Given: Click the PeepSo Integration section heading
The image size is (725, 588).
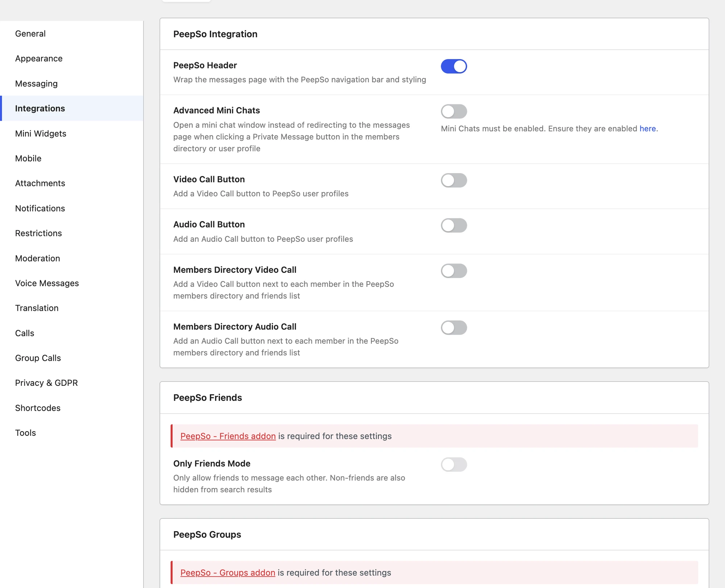Looking at the screenshot, I should (215, 34).
